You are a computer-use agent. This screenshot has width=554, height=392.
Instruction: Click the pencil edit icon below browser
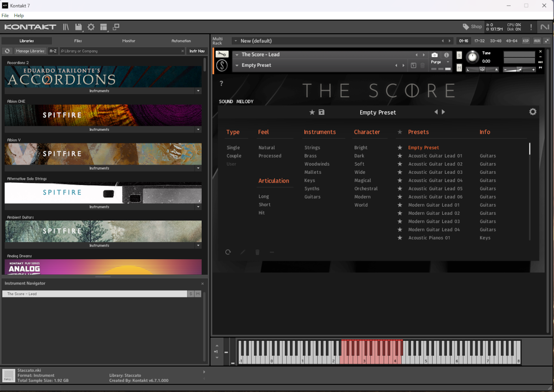point(243,252)
